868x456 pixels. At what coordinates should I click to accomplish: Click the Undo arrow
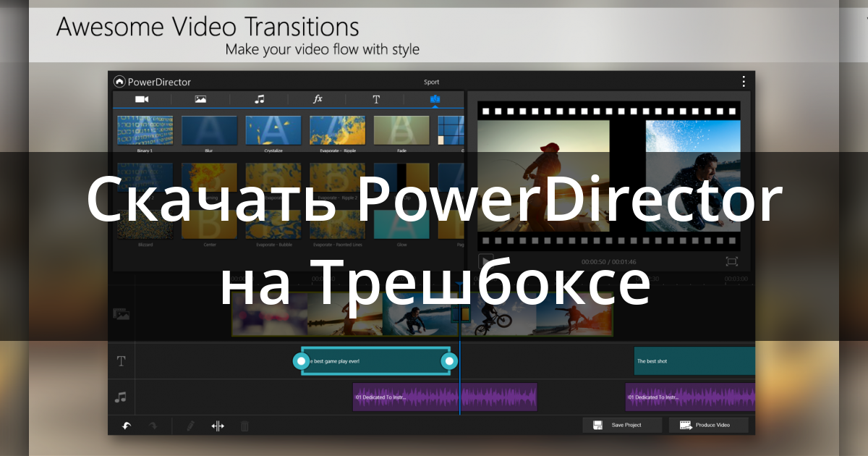(x=126, y=426)
